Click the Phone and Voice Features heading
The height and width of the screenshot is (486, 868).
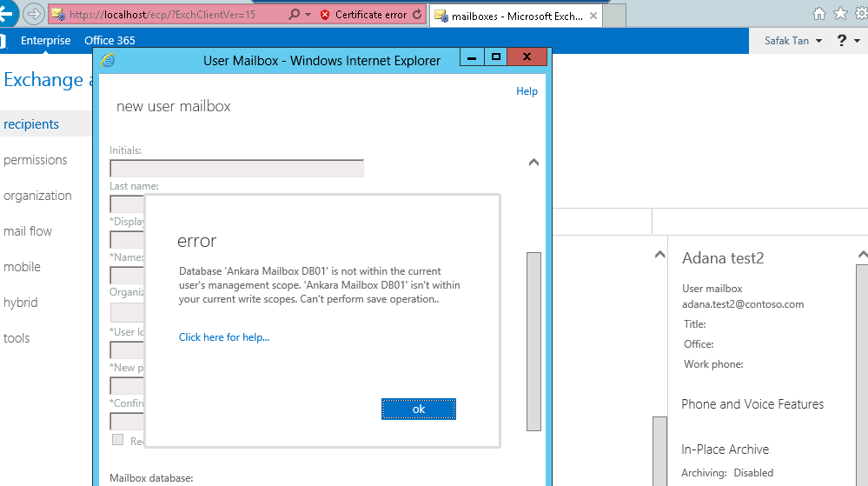(752, 404)
